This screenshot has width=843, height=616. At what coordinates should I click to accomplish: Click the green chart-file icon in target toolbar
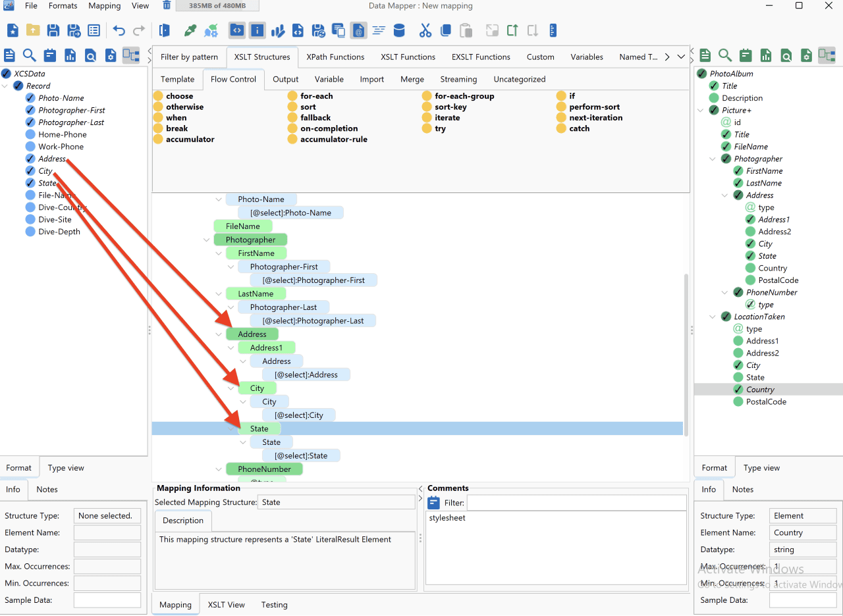coord(766,55)
